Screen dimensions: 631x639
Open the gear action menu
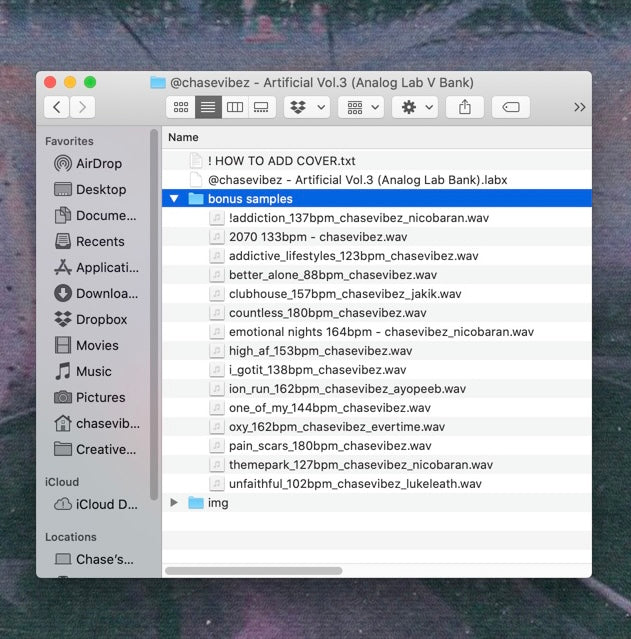pos(415,107)
